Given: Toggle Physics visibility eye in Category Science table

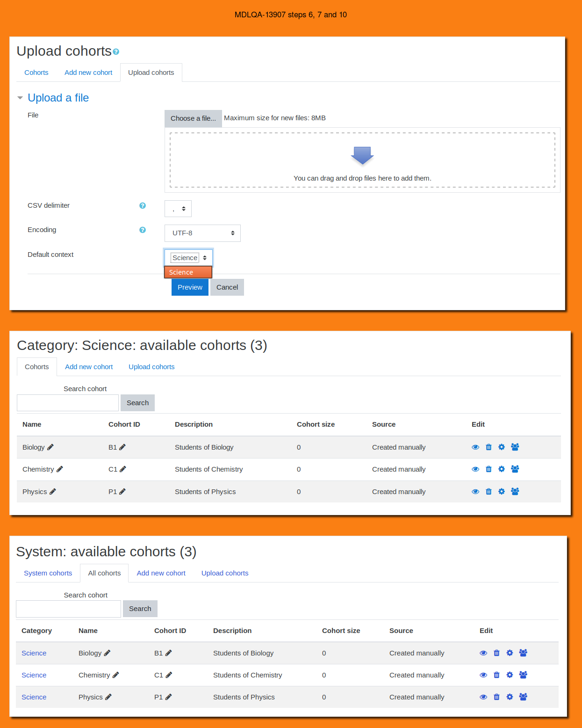Looking at the screenshot, I should pos(475,492).
